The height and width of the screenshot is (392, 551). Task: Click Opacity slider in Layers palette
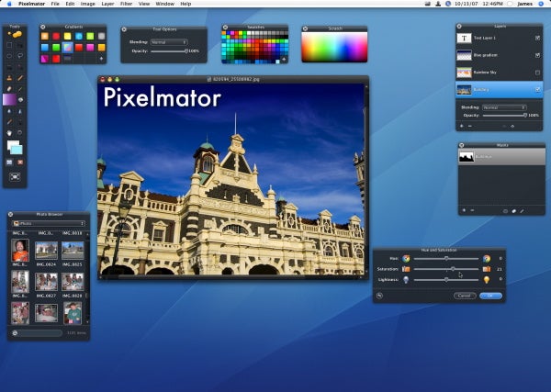pyautogui.click(x=504, y=115)
